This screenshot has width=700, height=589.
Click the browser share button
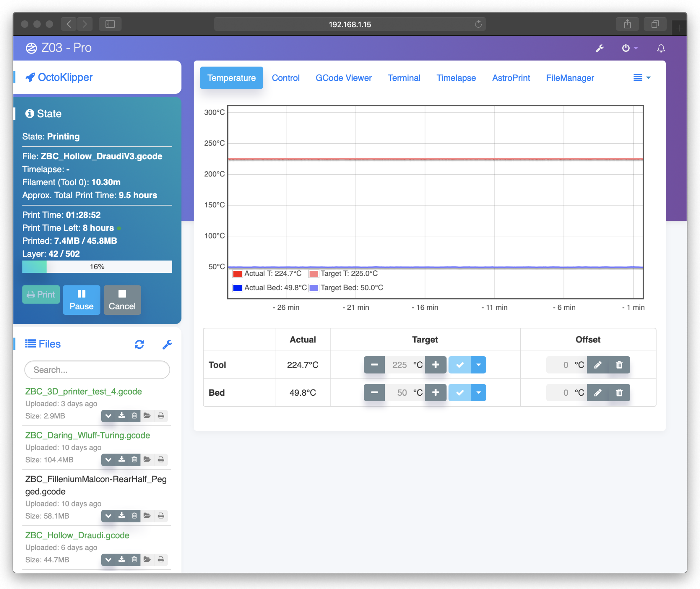[627, 24]
